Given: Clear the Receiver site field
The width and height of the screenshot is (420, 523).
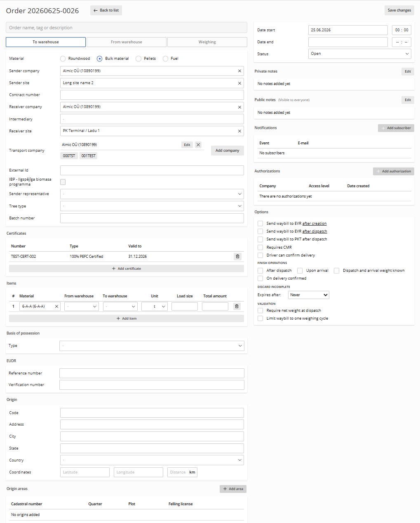Looking at the screenshot, I should [239, 131].
